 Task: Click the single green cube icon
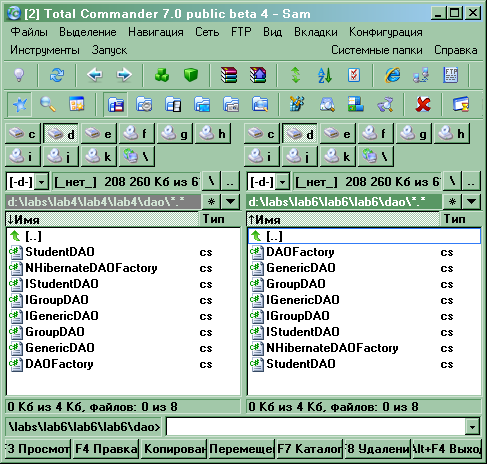pos(191,75)
